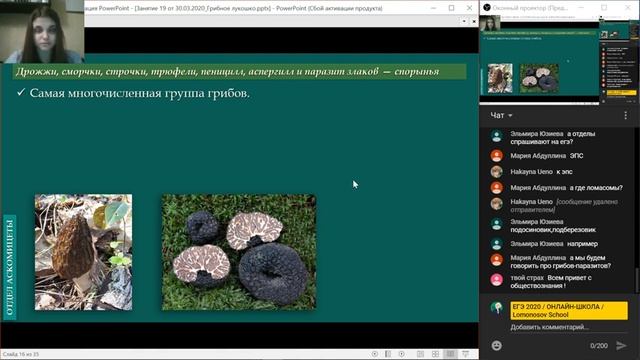Click message text подосиновик,подберезовик

click(553, 230)
